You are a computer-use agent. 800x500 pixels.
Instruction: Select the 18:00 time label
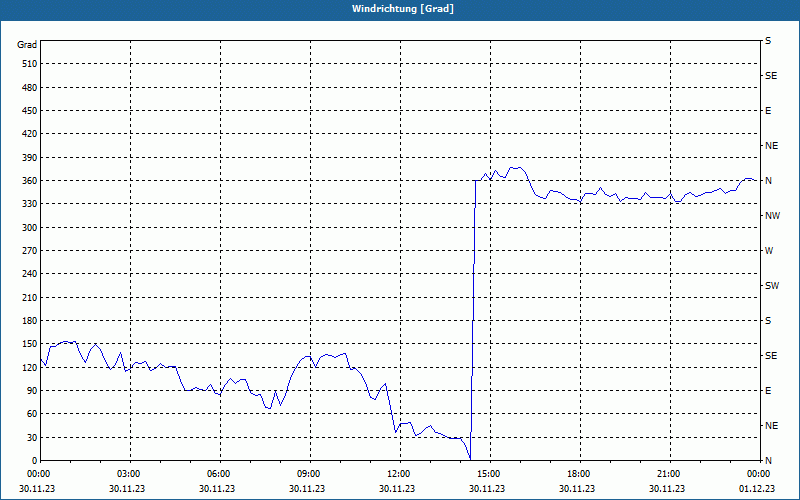[x=579, y=474]
